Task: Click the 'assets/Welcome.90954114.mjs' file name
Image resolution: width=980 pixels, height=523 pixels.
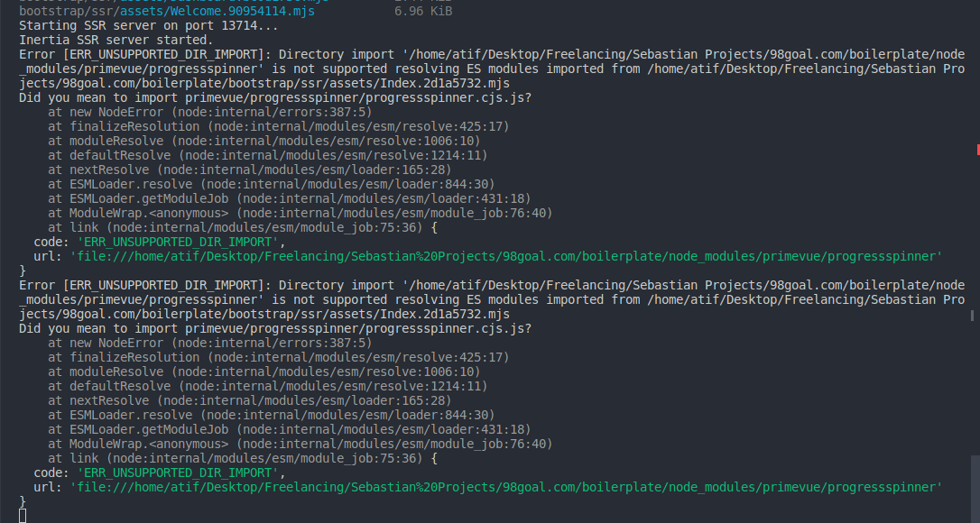Action: pos(217,11)
